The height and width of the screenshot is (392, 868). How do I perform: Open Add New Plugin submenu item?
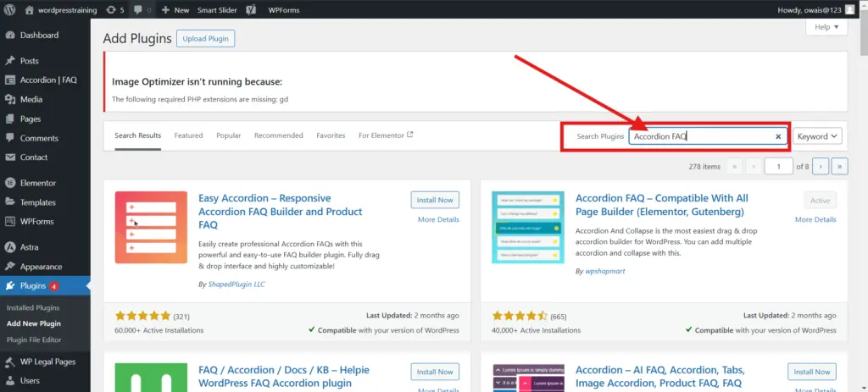34,323
